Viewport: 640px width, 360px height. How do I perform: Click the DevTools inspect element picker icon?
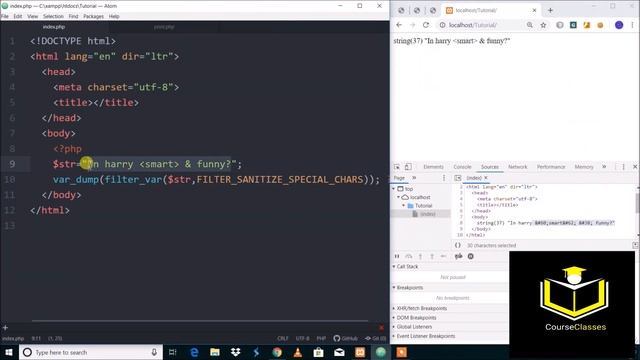(x=397, y=167)
